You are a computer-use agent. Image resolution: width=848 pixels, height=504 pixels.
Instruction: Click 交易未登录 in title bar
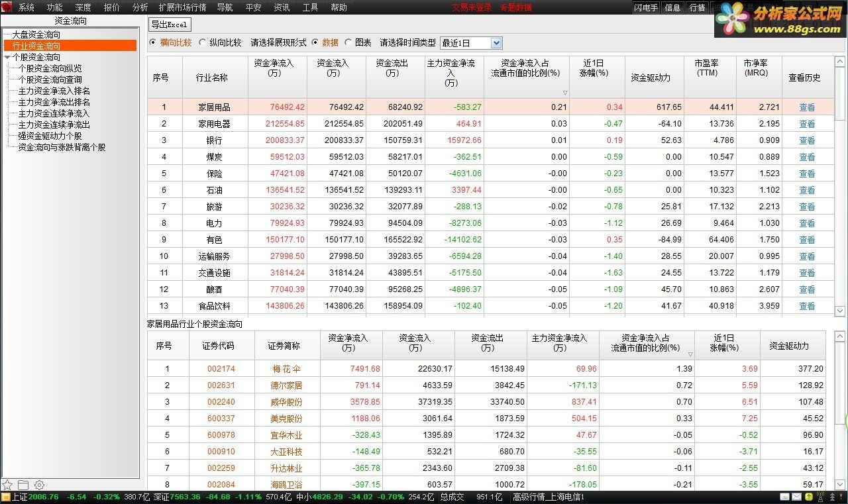472,8
